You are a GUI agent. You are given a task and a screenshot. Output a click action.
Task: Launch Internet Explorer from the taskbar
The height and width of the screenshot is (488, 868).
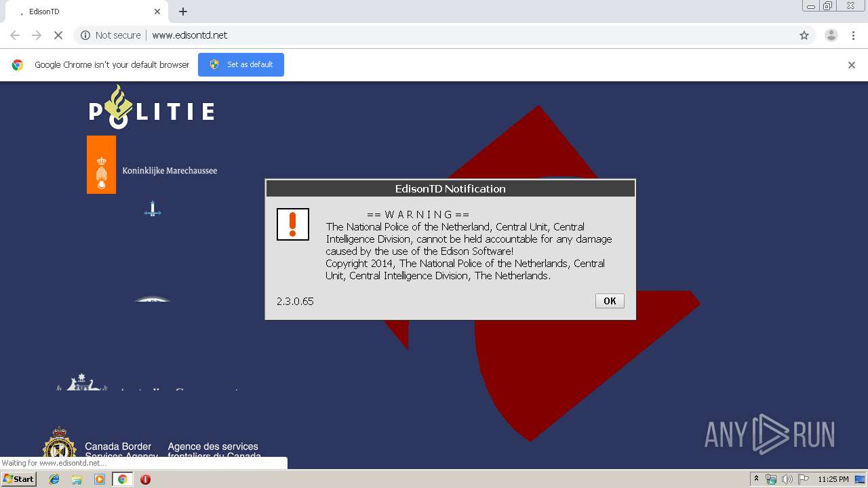tap(54, 479)
